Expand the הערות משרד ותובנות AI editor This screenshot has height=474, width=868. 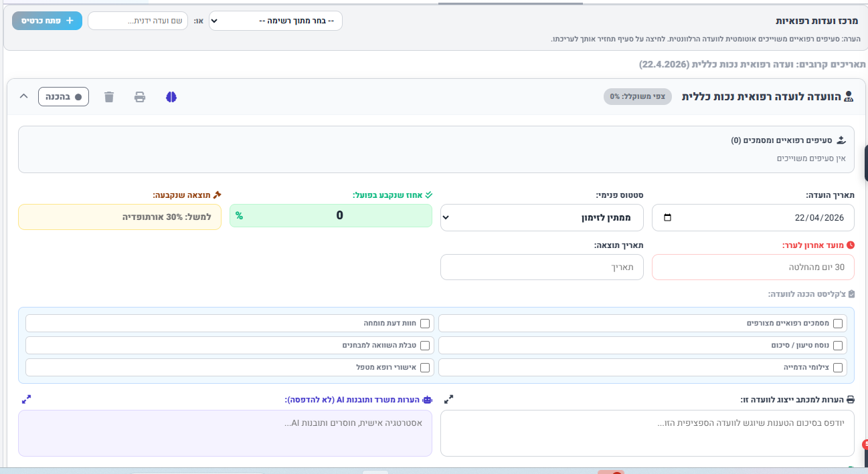27,399
